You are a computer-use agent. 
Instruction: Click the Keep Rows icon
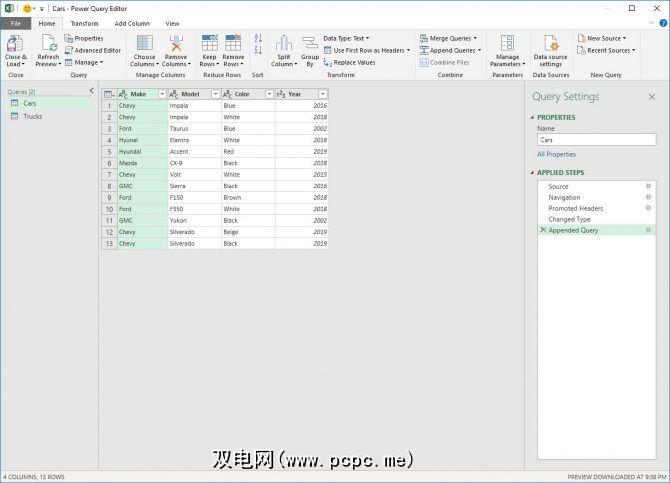click(x=209, y=44)
